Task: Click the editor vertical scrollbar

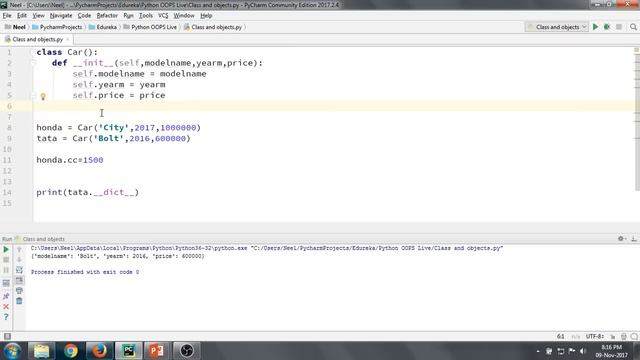Action: [637, 122]
